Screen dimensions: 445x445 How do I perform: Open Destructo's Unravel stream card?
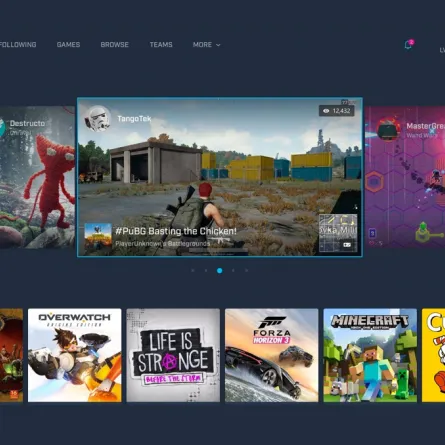37,177
